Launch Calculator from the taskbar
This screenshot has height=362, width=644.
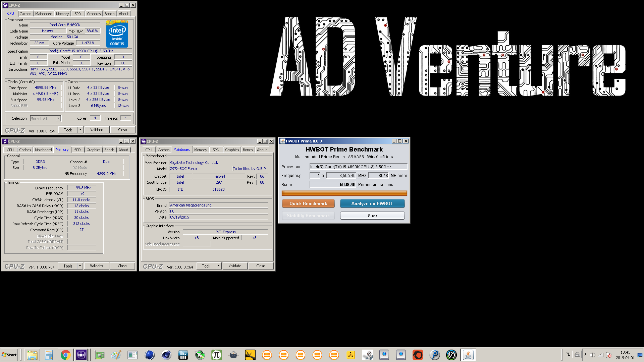click(x=49, y=355)
